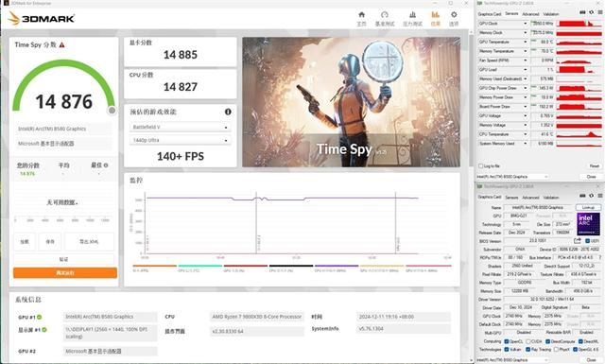Open the 1440p Ultra resolution dropdown
This screenshot has height=364, width=605.
181,140
